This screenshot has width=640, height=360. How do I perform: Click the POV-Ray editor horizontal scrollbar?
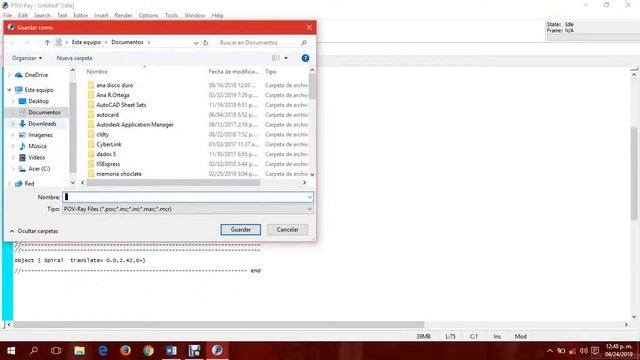coord(218,324)
